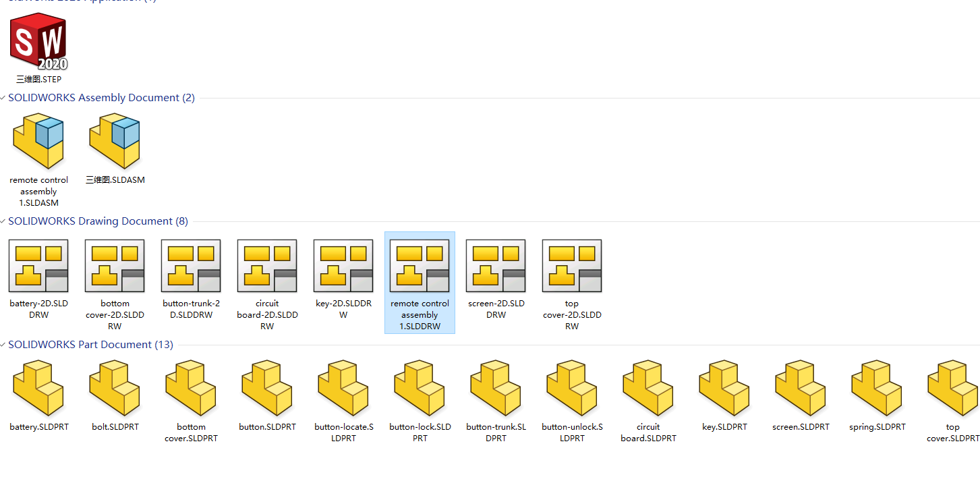Click the remote control assembly 1.SLDDRW drawing icon
980x479 pixels.
[420, 266]
